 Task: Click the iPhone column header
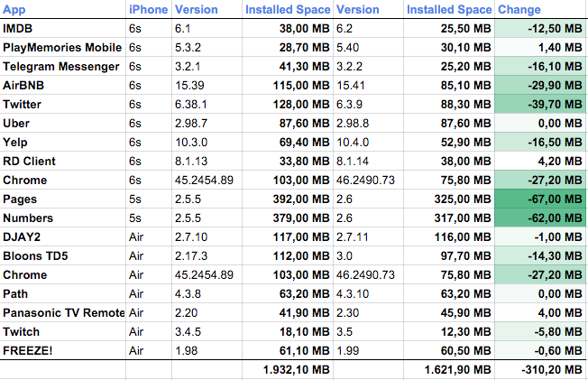[x=149, y=9]
